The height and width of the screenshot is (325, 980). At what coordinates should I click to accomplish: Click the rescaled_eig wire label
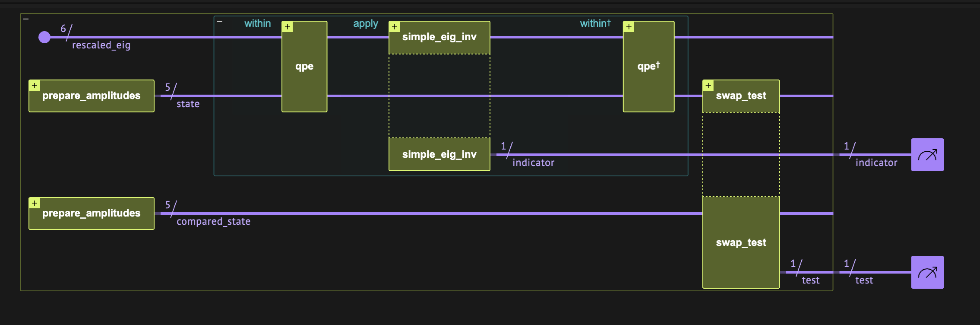pos(101,45)
